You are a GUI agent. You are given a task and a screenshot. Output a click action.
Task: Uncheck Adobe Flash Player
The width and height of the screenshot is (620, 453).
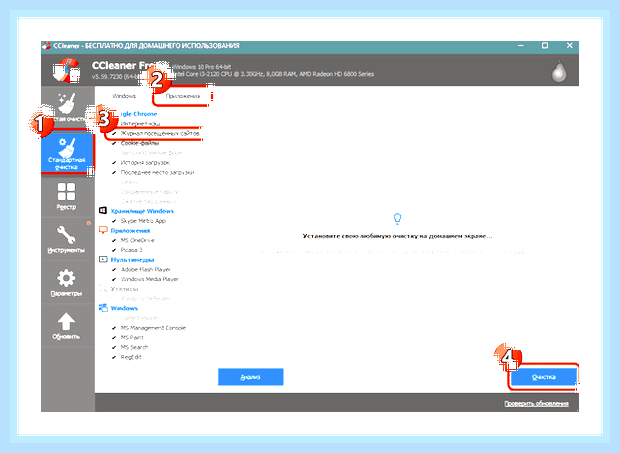click(x=114, y=270)
